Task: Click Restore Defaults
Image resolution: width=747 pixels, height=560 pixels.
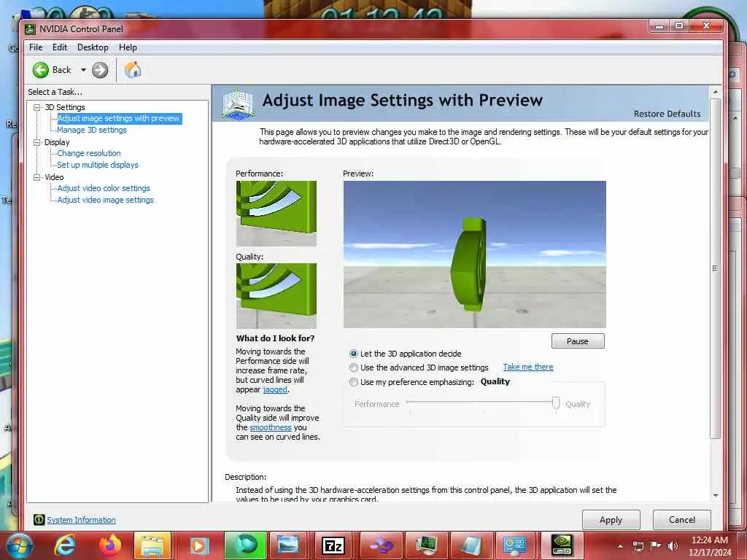Action: pos(667,114)
